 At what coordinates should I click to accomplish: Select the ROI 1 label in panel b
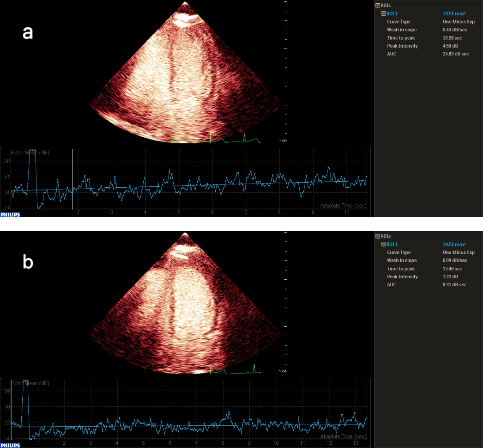[x=393, y=244]
